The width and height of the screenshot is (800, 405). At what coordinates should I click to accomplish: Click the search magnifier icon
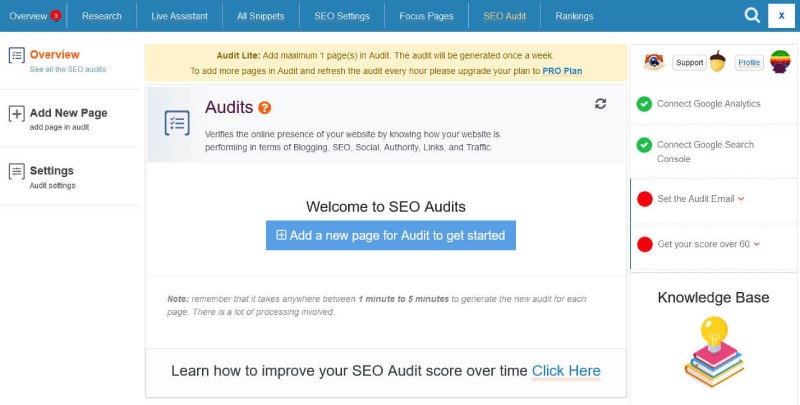click(x=752, y=15)
